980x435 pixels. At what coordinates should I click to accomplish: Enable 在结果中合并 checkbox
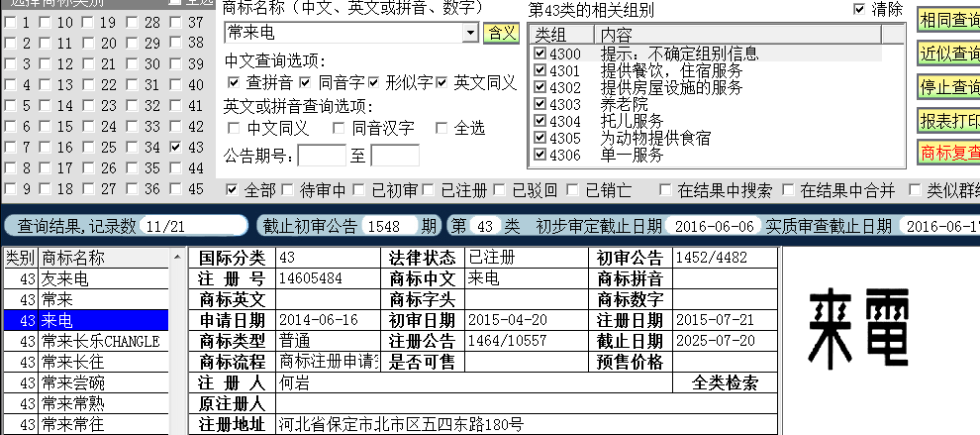click(788, 189)
